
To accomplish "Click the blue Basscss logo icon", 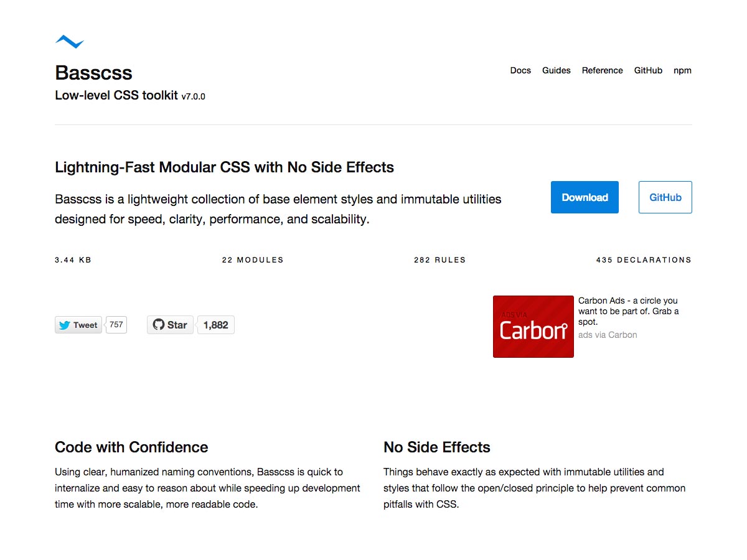I will coord(70,42).
